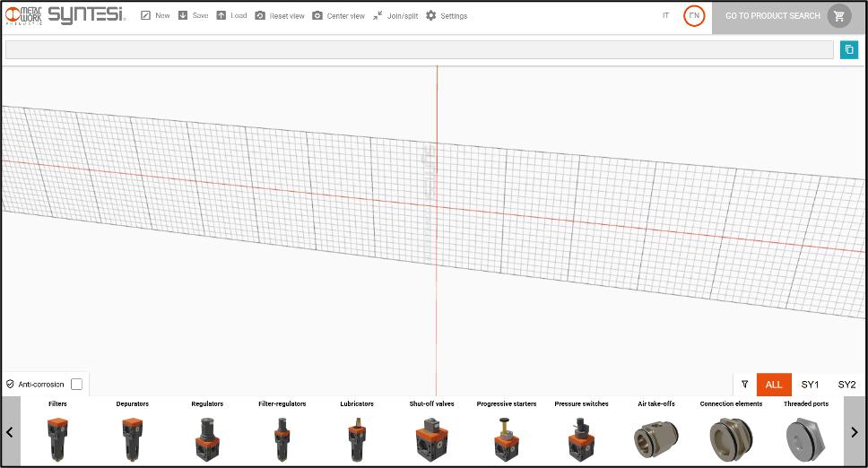868x468 pixels.
Task: Show only the SY2 series
Action: (846, 385)
